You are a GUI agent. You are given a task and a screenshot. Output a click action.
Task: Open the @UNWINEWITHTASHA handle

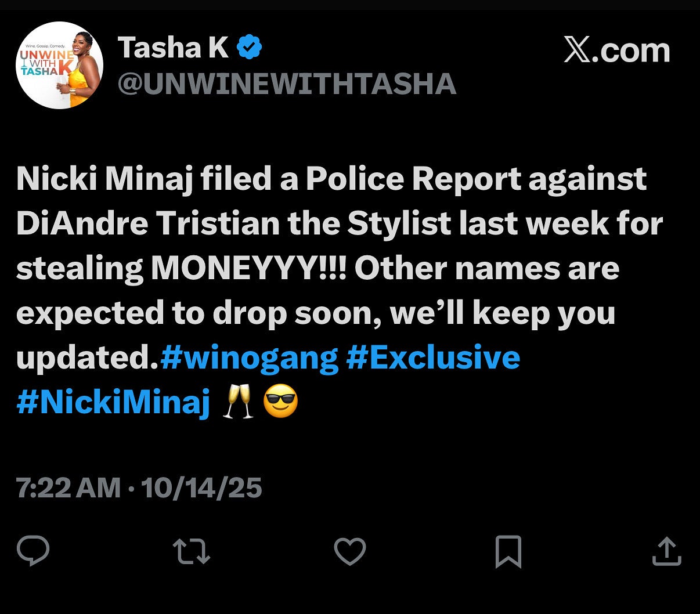(x=287, y=85)
